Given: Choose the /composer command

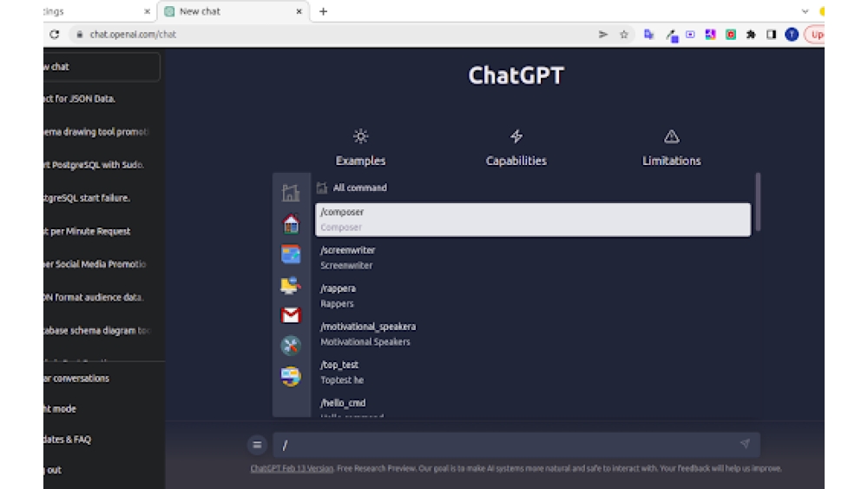Looking at the screenshot, I should coord(533,219).
